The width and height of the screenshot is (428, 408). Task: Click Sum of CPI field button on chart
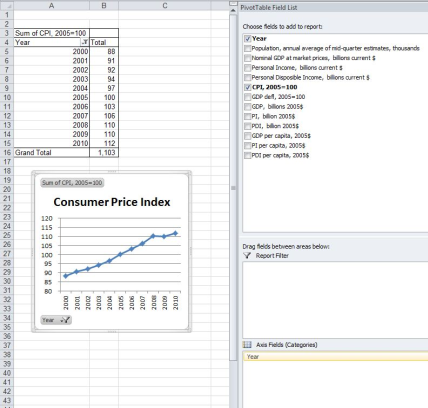coord(72,183)
